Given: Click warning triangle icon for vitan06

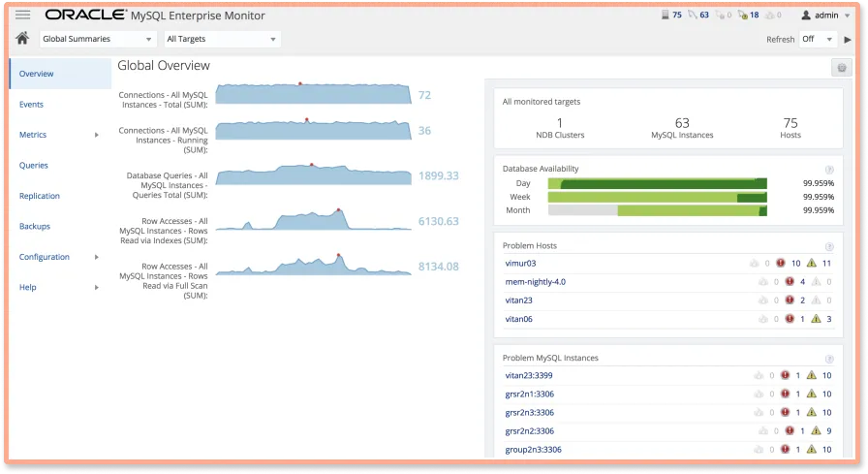Looking at the screenshot, I should 816,318.
